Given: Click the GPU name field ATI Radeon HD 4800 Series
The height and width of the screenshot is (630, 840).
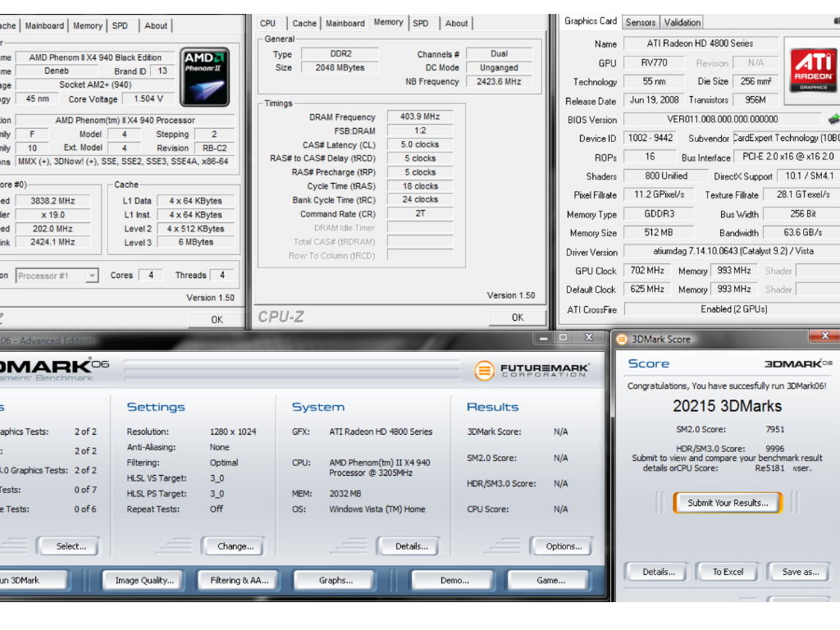Looking at the screenshot, I should click(701, 43).
